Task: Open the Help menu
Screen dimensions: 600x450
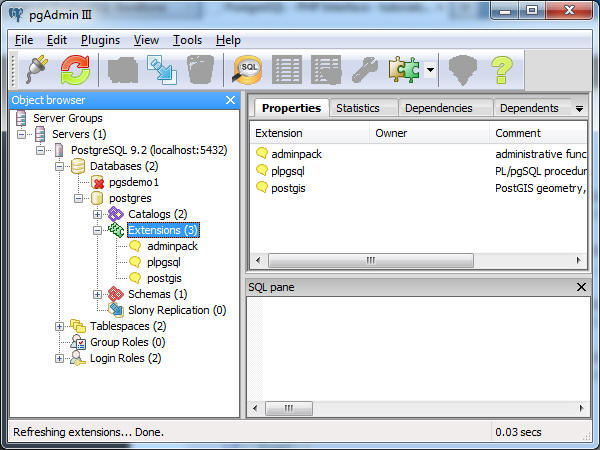Action: click(228, 40)
